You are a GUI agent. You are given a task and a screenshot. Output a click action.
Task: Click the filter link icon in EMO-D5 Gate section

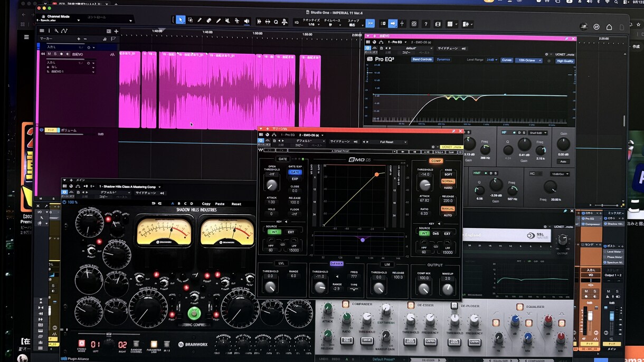[x=282, y=244]
